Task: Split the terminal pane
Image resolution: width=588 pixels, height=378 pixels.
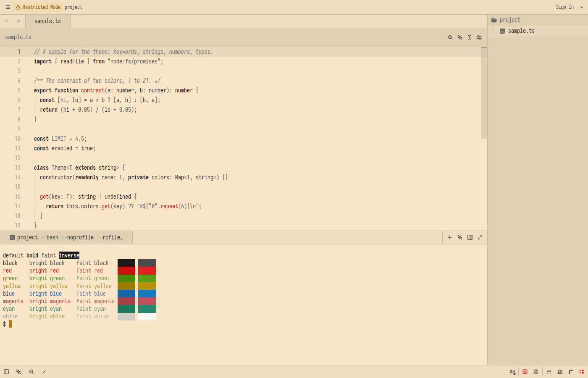Action: [x=470, y=237]
